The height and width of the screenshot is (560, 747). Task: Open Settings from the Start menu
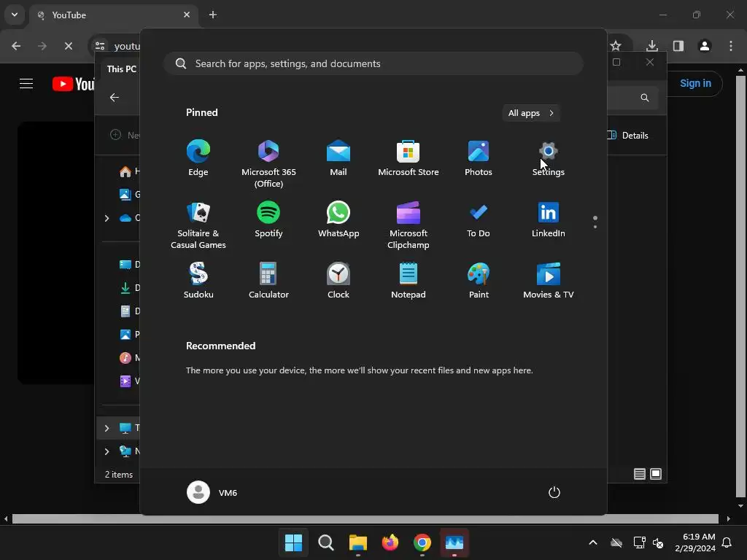coord(549,158)
